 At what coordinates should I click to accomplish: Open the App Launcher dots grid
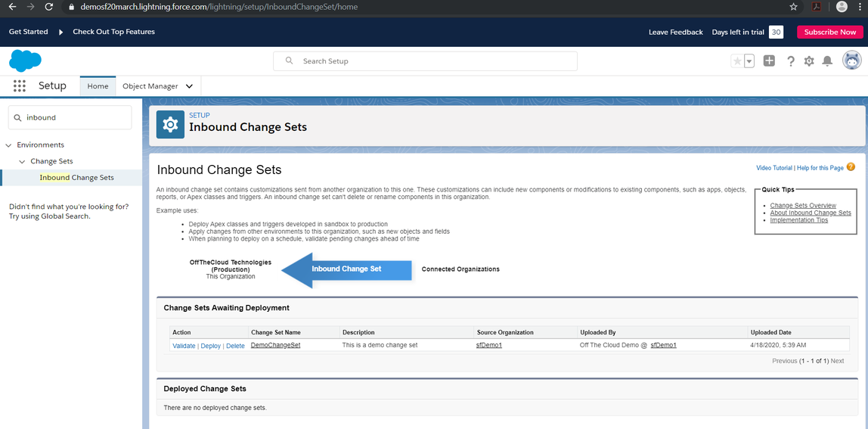[20, 86]
